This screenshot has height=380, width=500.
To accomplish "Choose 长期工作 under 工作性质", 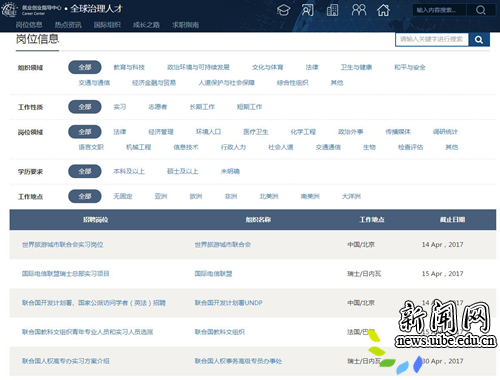I will pos(202,107).
